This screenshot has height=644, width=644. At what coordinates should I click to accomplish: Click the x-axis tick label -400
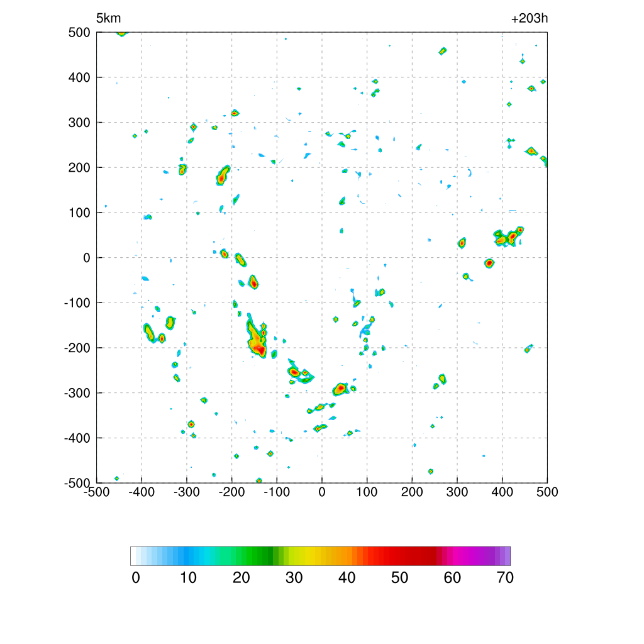142,492
